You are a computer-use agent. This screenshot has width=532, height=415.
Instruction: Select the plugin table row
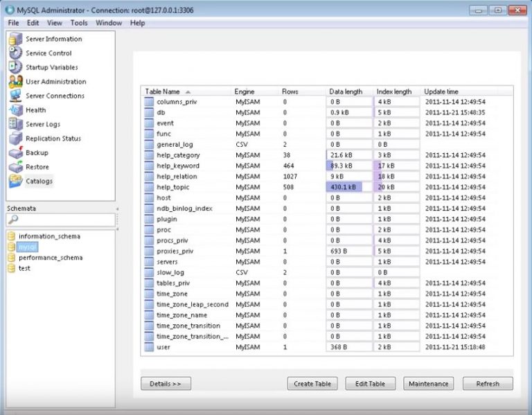tap(327, 219)
